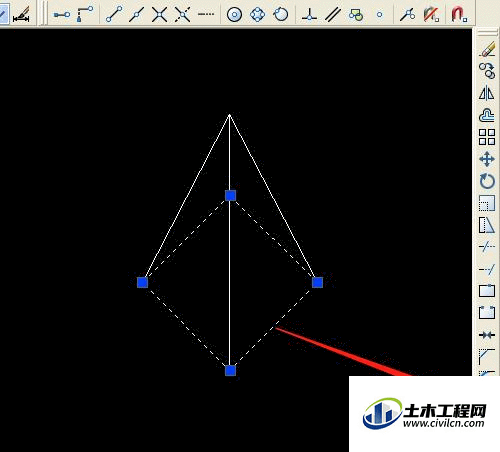Select the Insert object snap
The width and height of the screenshot is (500, 452).
click(356, 15)
